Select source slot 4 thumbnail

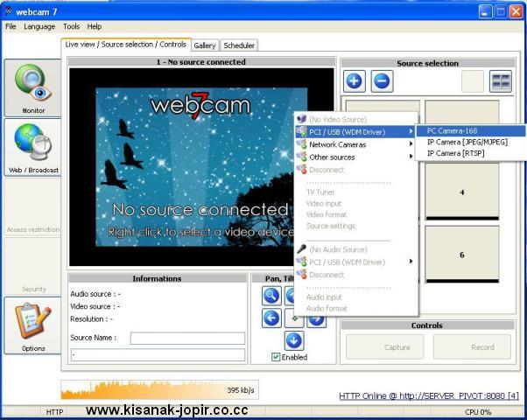462,192
